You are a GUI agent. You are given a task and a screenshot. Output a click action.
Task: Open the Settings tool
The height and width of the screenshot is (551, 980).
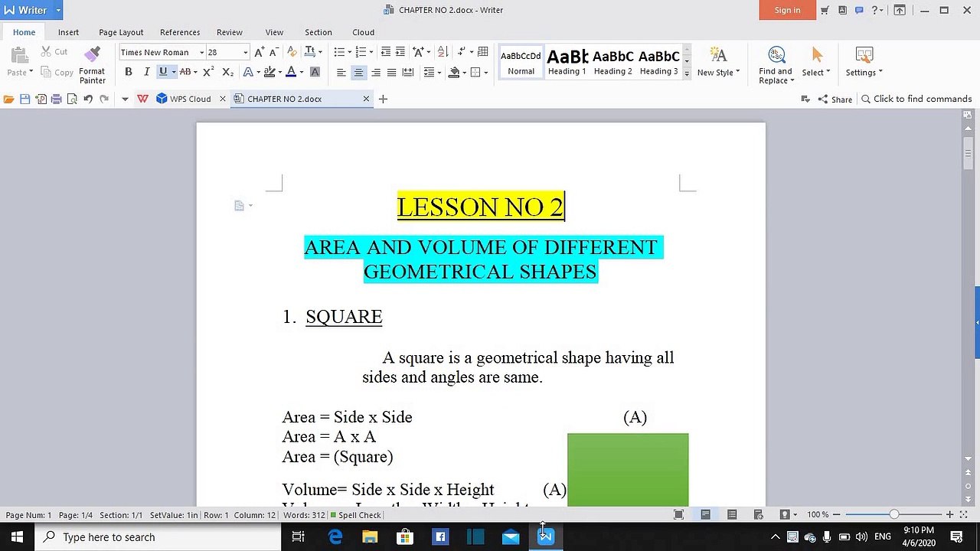coord(864,63)
